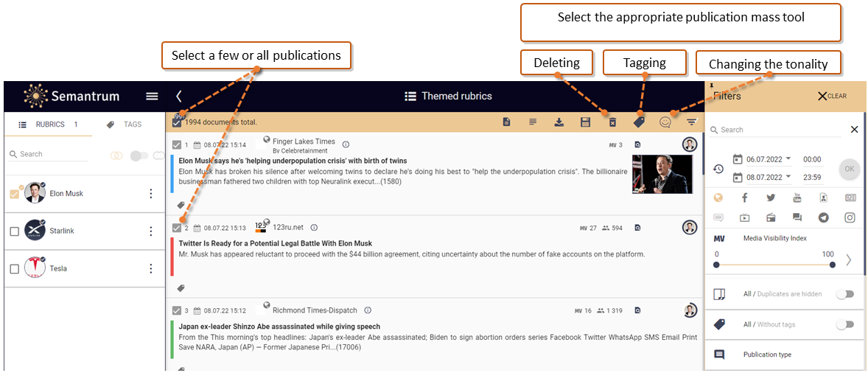Toggle rubric intersection switch in sidebar
The image size is (868, 373).
click(x=139, y=156)
